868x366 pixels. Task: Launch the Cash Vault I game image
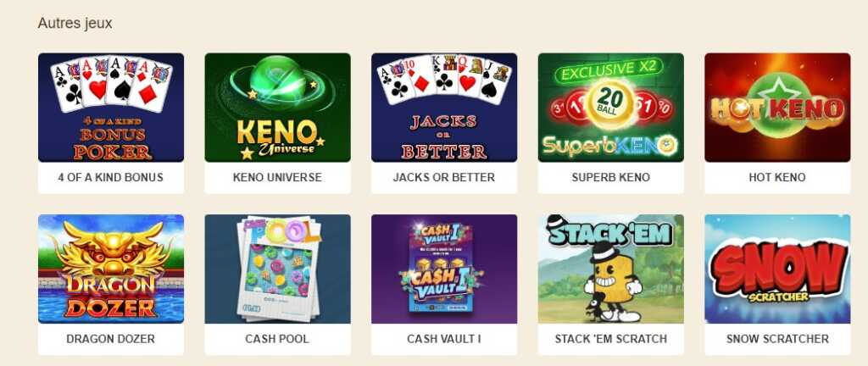(x=444, y=269)
